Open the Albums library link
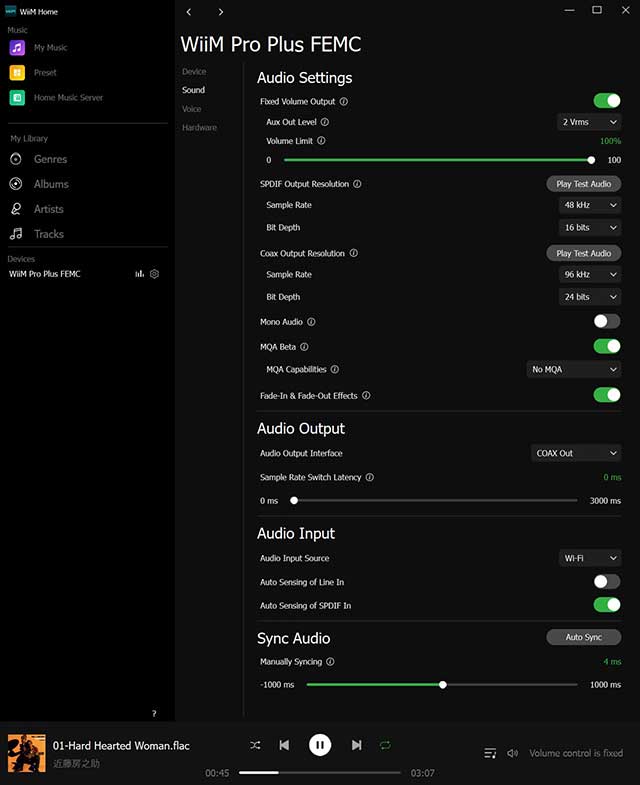 coord(51,184)
